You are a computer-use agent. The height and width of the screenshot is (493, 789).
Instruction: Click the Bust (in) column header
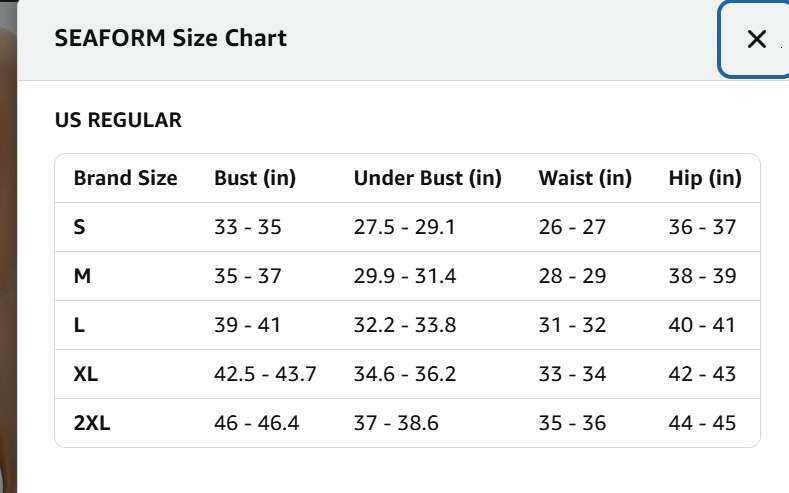[x=255, y=178]
